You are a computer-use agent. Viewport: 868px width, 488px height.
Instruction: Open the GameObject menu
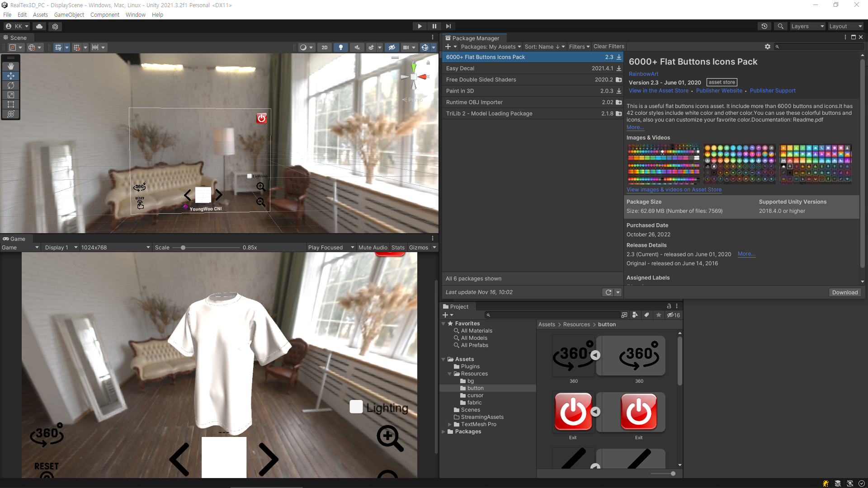[x=69, y=15]
